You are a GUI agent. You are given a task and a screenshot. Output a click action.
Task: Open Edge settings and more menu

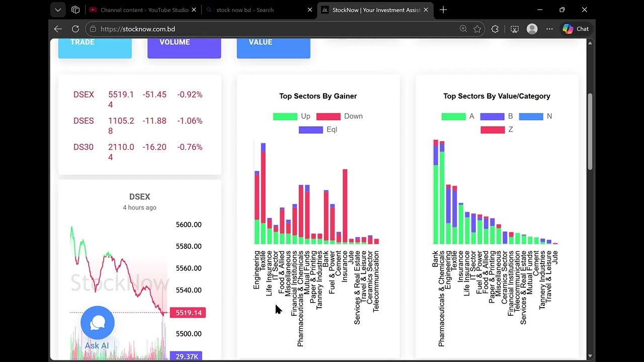549,29
